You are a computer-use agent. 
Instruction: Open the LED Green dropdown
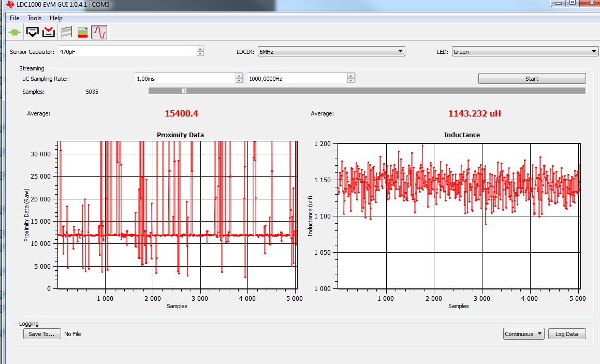coord(525,51)
